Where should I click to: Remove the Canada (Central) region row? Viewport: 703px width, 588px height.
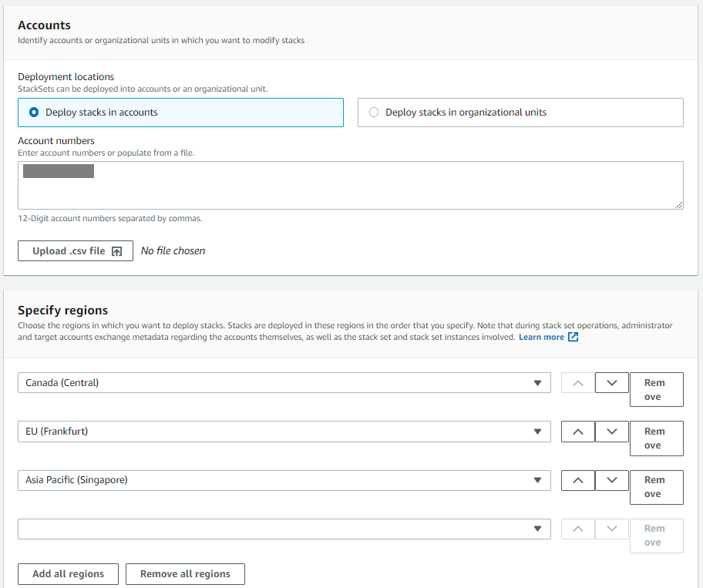[656, 389]
